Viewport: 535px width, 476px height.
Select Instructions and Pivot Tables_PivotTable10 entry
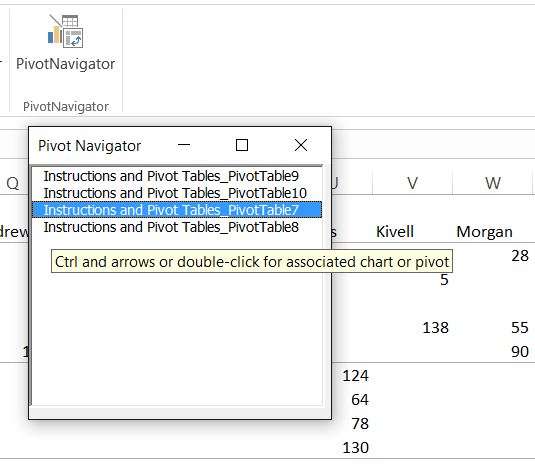coord(177,193)
